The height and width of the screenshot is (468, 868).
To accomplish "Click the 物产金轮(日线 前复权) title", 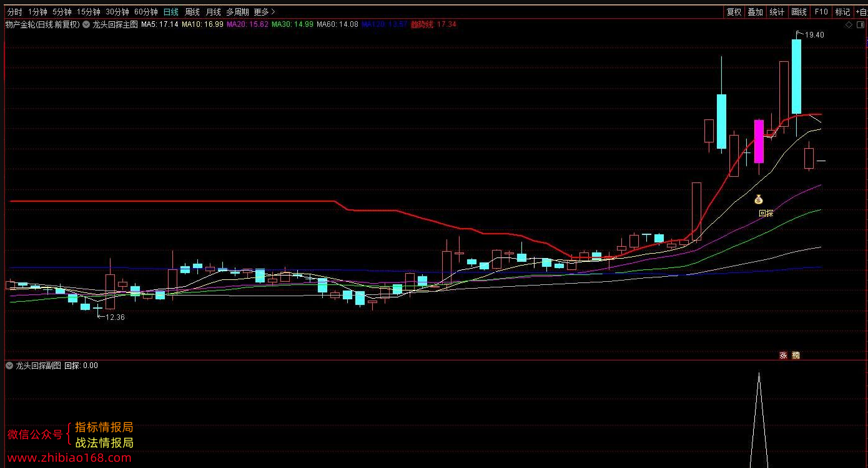I will tap(42, 24).
